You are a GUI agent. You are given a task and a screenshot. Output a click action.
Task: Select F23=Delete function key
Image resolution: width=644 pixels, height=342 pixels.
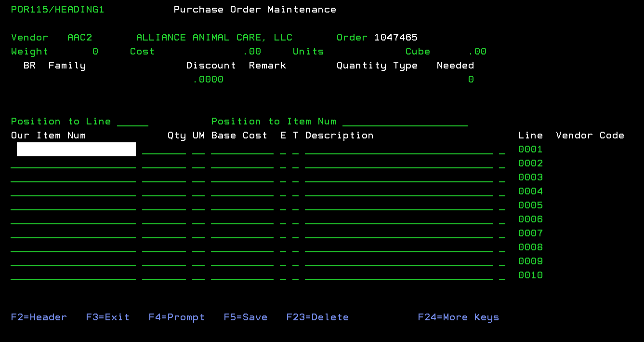coord(317,317)
